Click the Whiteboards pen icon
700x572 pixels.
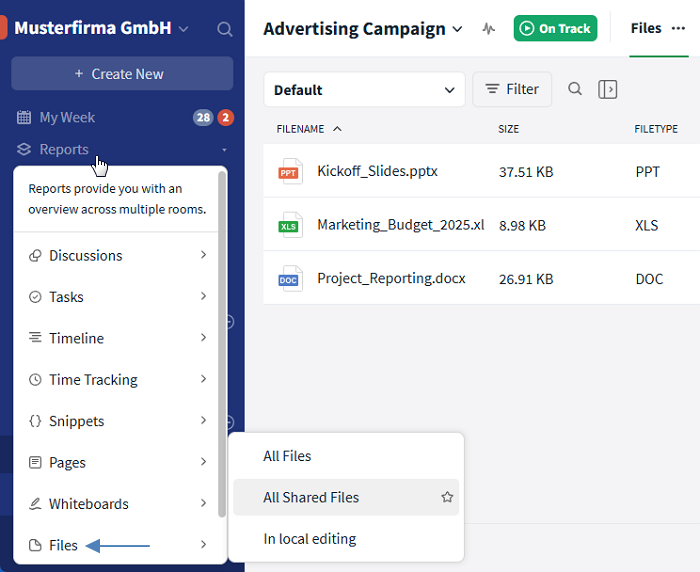tap(35, 504)
